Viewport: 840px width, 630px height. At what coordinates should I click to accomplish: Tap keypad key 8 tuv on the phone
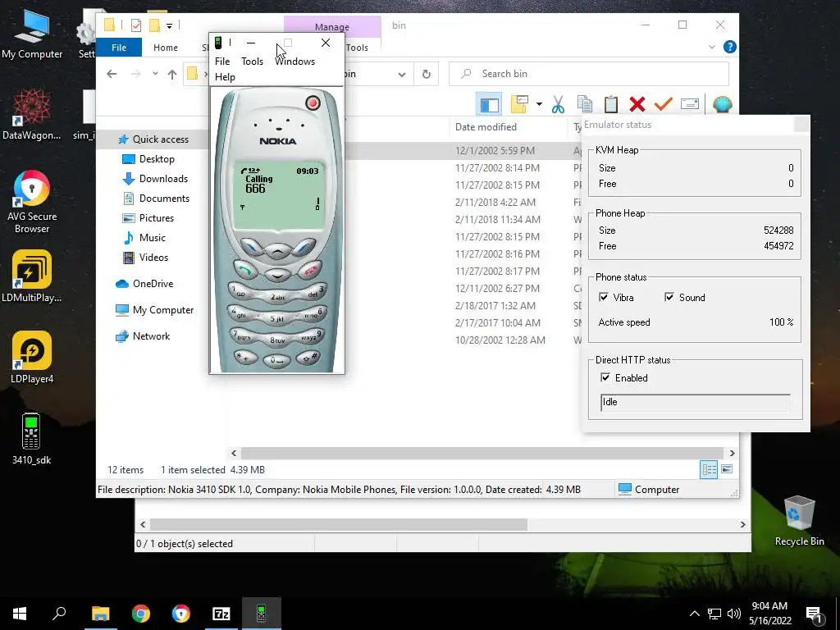point(277,340)
